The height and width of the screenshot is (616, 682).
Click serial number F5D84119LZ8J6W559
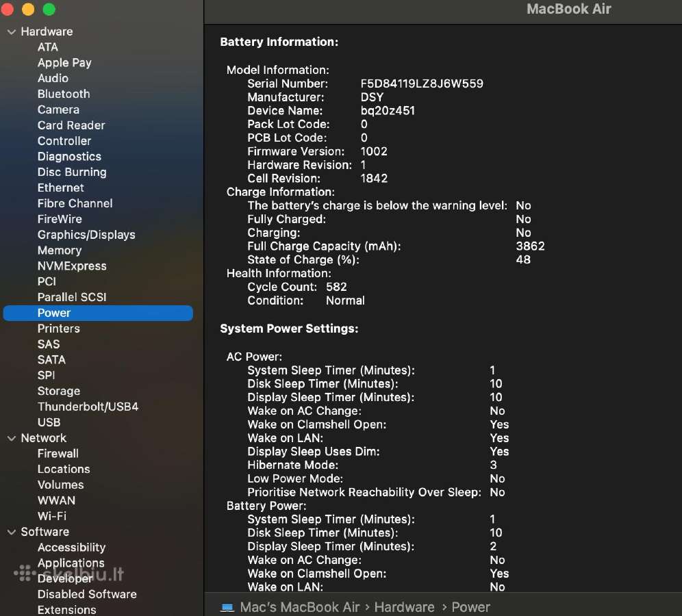[422, 84]
